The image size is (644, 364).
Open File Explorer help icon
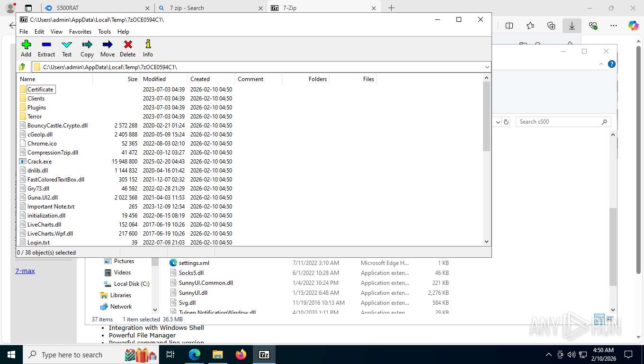pyautogui.click(x=612, y=64)
